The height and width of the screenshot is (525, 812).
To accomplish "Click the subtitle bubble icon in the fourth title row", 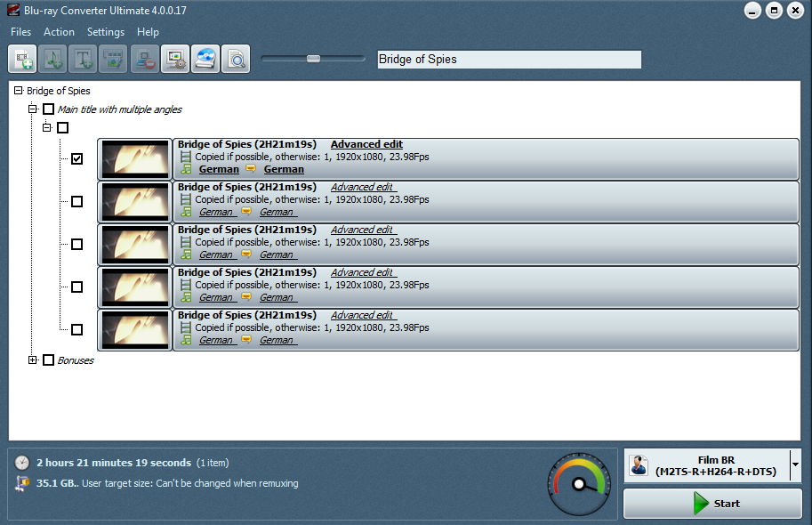I will (246, 296).
